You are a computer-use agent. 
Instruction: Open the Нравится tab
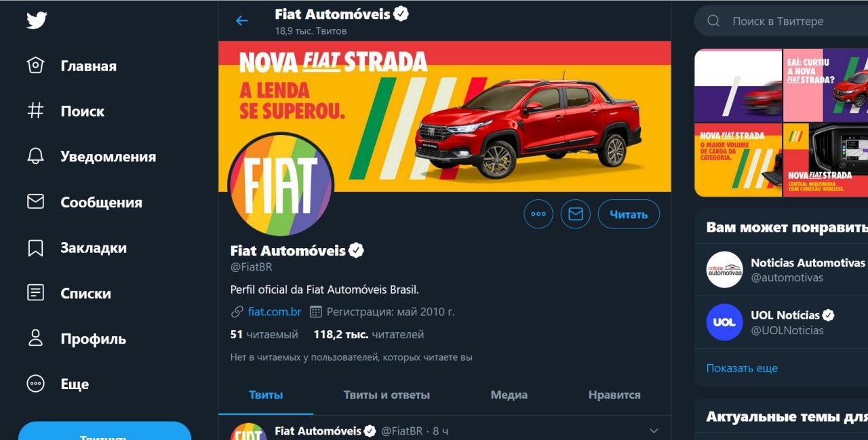coord(614,395)
